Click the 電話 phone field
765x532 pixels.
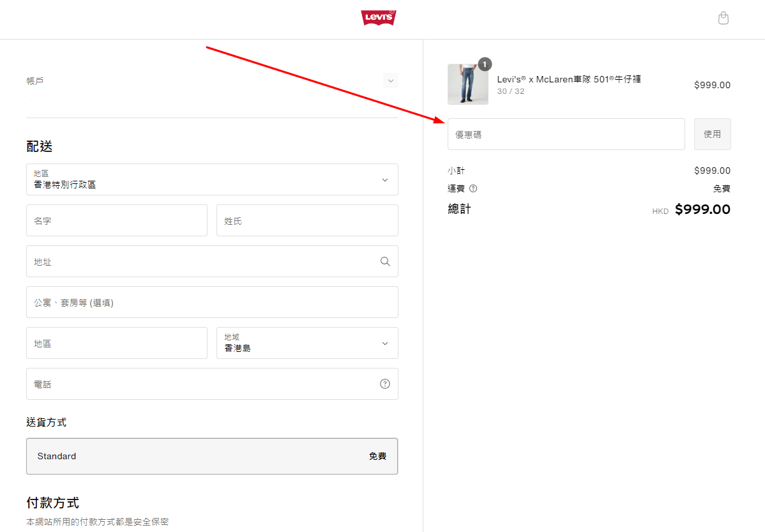coord(212,384)
